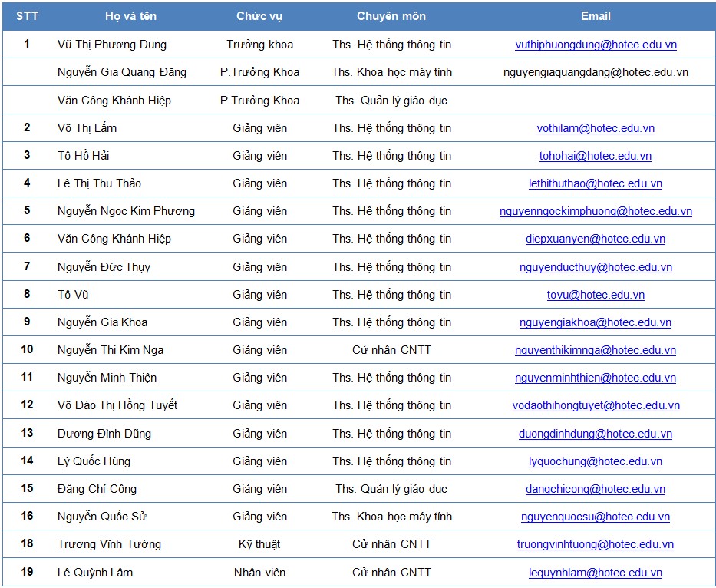Click the Họ và tên column header
Image resolution: width=716 pixels, height=588 pixels.
click(130, 16)
